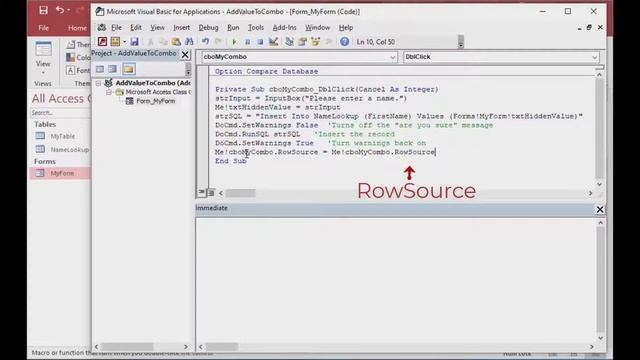The height and width of the screenshot is (360, 640).
Task: Click the Insert Module toolbar icon
Action: click(115, 42)
